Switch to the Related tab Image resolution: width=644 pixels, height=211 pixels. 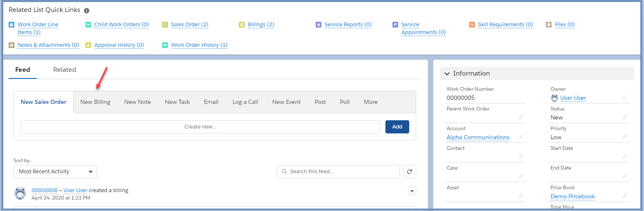[64, 70]
